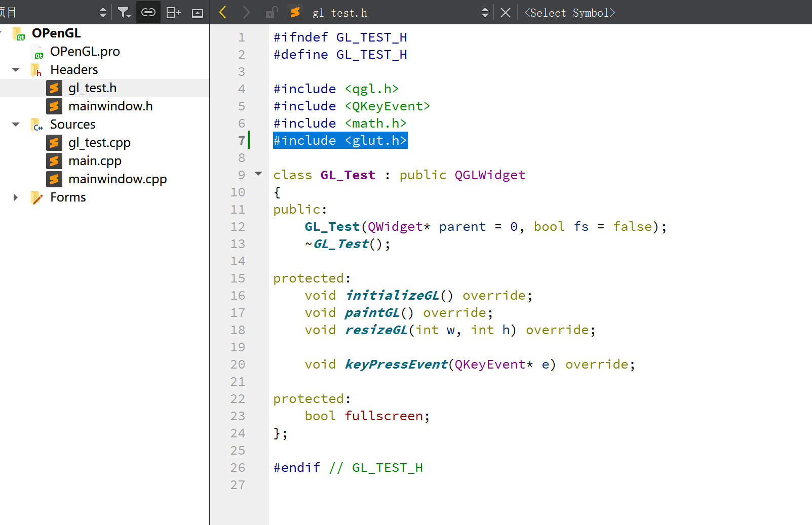The height and width of the screenshot is (525, 812).
Task: Collapse the Headers tree node
Action: [x=15, y=69]
